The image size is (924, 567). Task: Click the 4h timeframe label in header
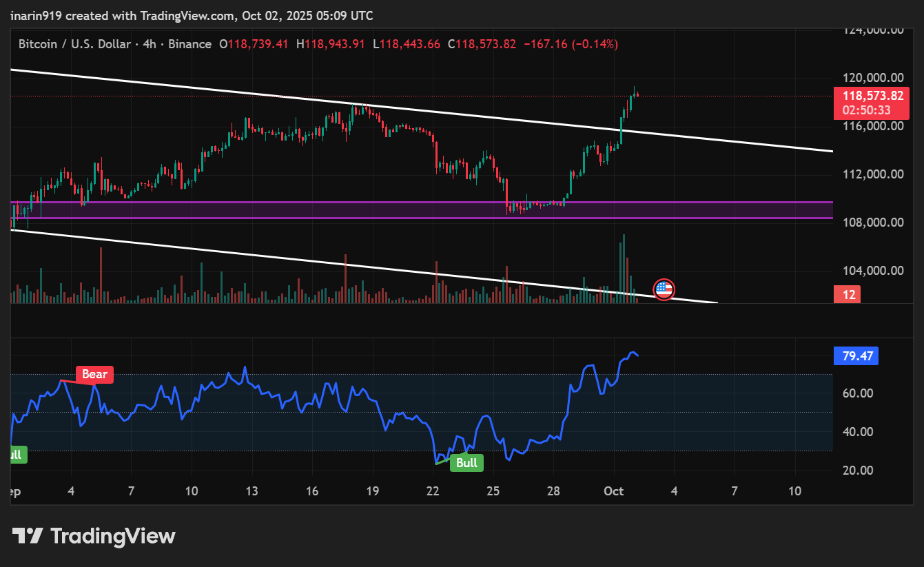tap(148, 44)
